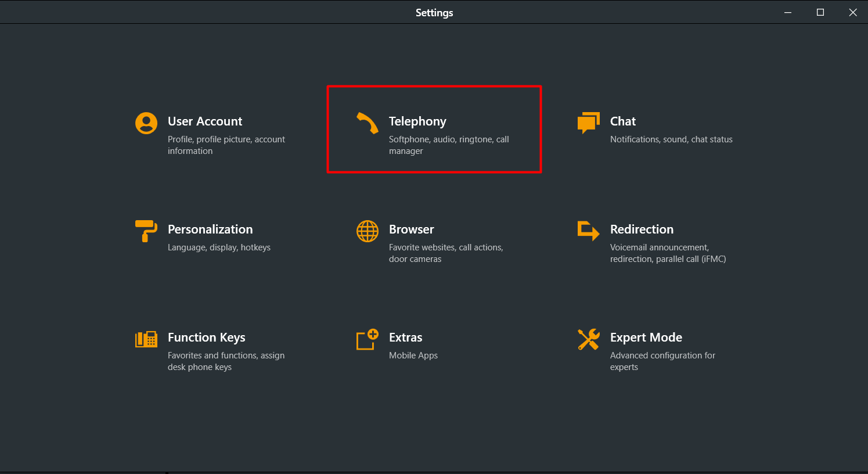Screen dimensions: 868x474
Task: Open the Browser settings heading
Action: [412, 229]
